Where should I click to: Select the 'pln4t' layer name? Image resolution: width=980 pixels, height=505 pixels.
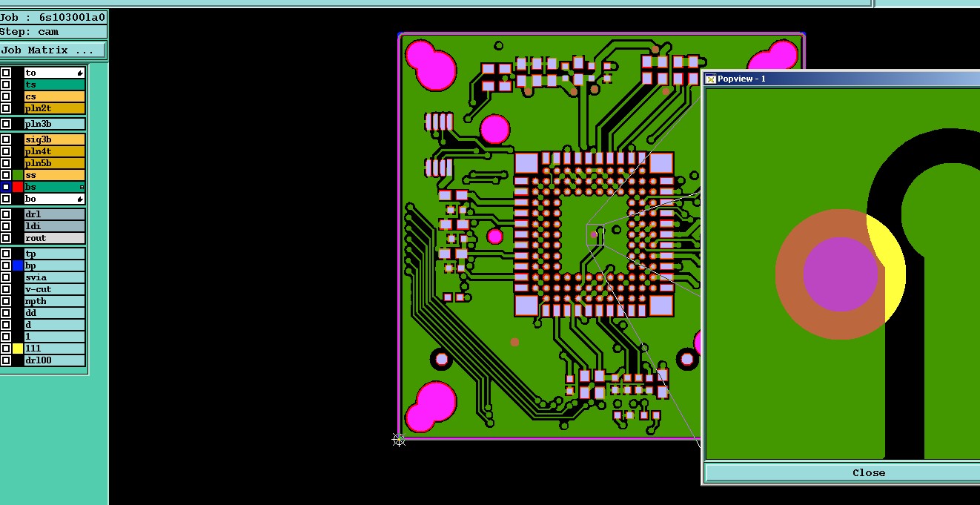pyautogui.click(x=55, y=151)
